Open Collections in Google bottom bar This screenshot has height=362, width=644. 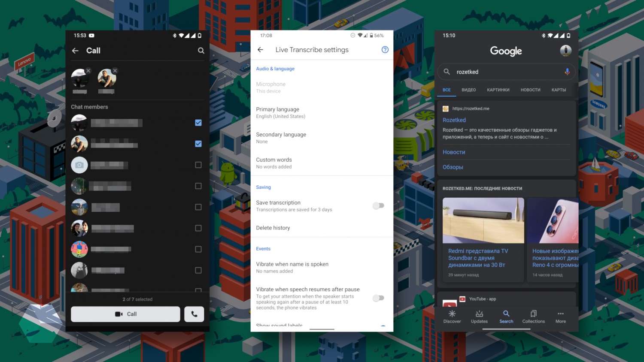point(534,317)
